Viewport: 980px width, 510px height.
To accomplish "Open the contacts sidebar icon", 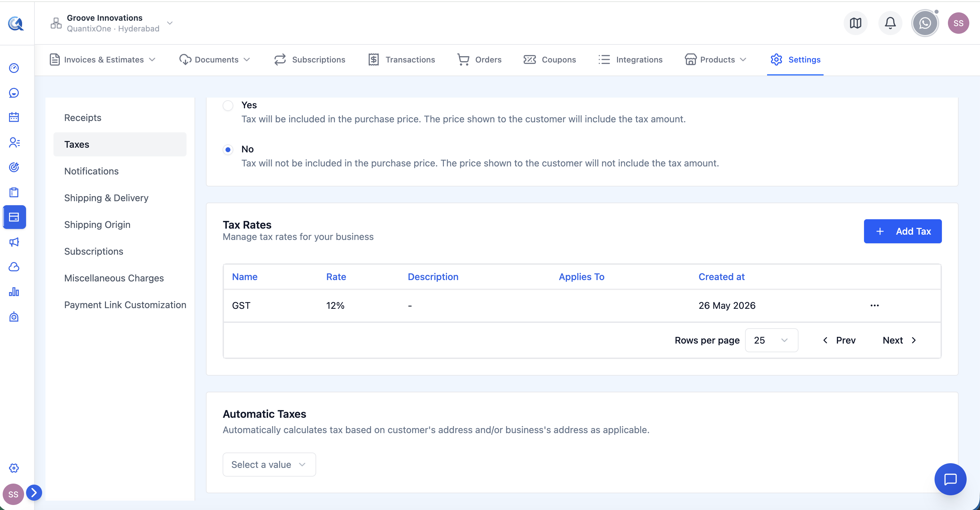I will [14, 142].
